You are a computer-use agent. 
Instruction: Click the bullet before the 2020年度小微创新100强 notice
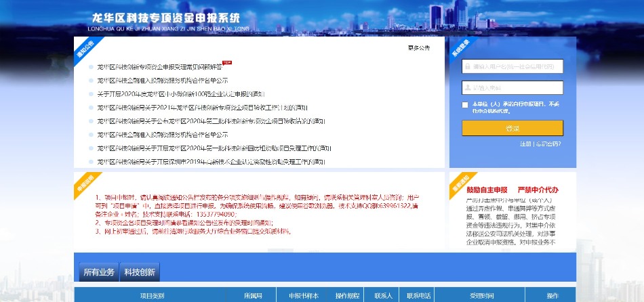[91, 94]
